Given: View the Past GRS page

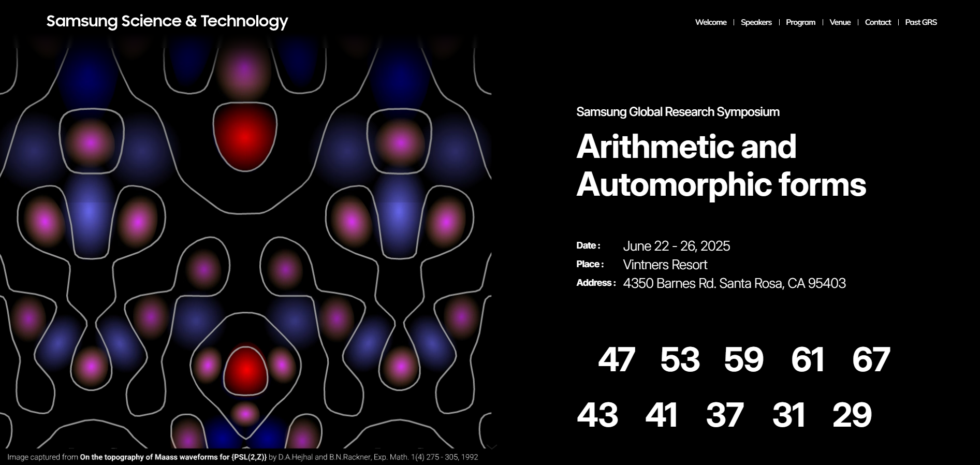Looking at the screenshot, I should pyautogui.click(x=920, y=22).
